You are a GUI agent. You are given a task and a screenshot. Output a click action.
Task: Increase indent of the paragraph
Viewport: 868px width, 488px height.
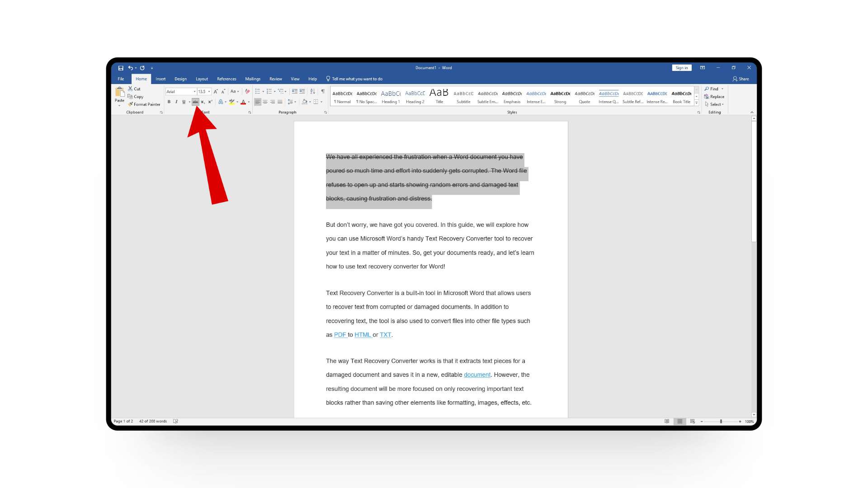coord(302,91)
